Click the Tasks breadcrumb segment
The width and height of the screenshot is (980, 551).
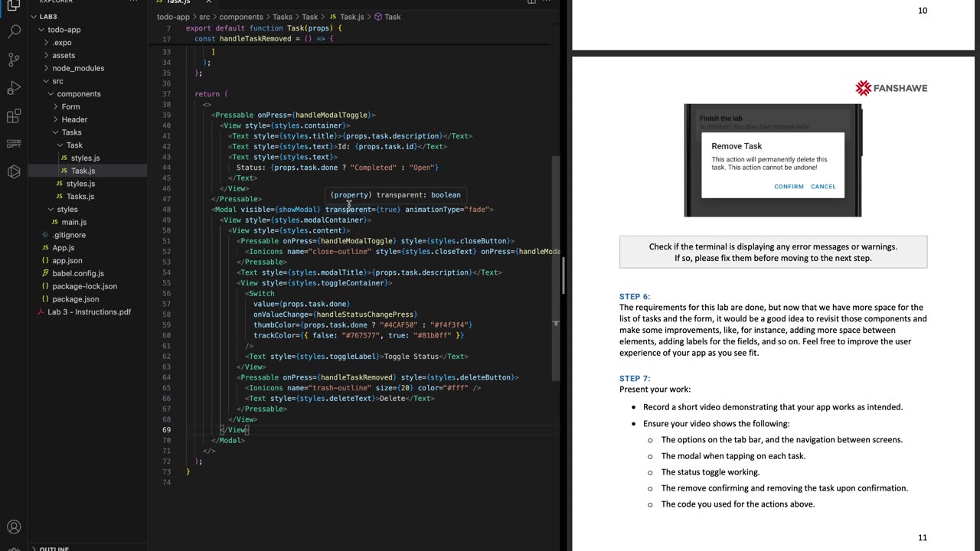[283, 17]
